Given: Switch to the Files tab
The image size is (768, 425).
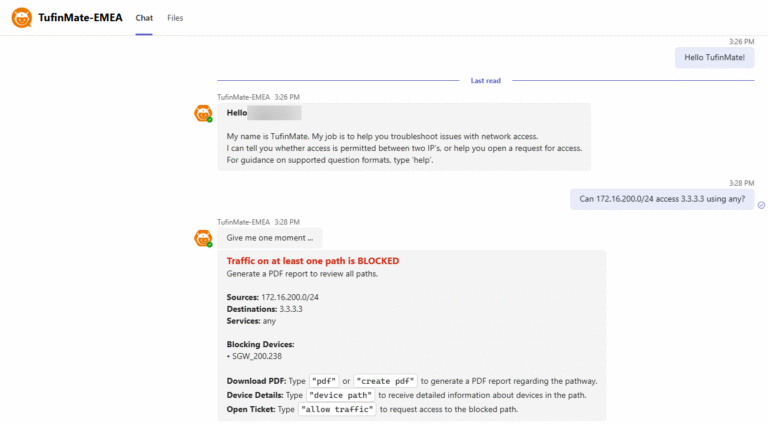Looking at the screenshot, I should [x=175, y=18].
